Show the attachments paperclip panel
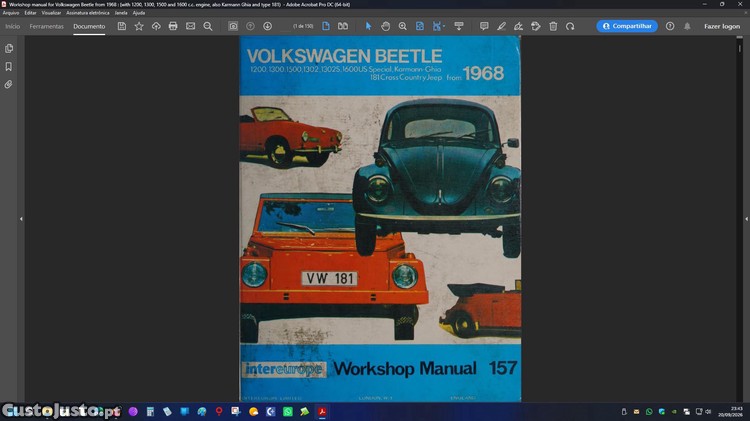Screen dimensions: 750x421 click(x=9, y=84)
